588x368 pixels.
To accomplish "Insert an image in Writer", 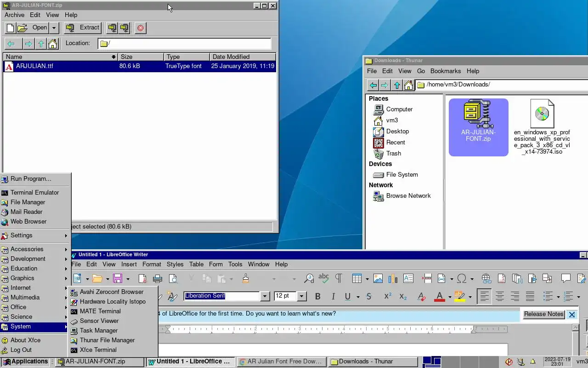I will point(378,278).
